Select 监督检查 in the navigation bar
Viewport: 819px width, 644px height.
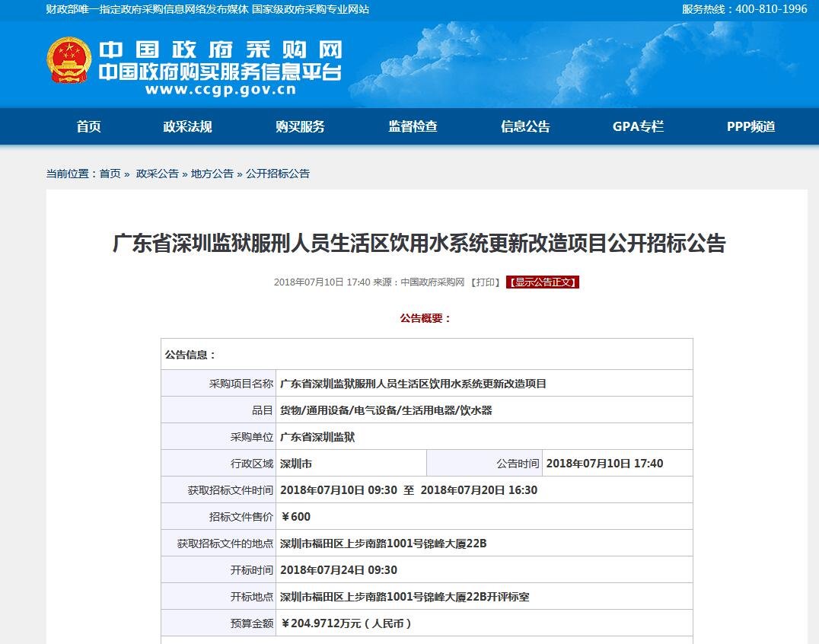[x=413, y=126]
